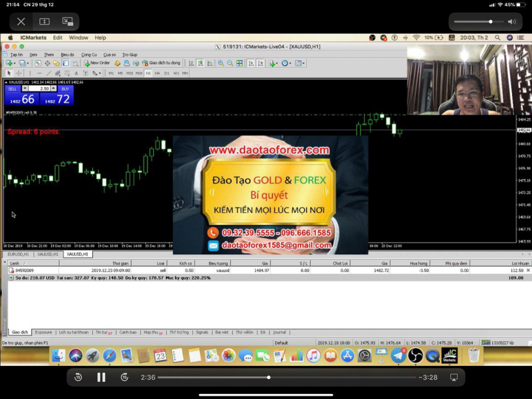Draw a horizontal line tool

click(39, 73)
